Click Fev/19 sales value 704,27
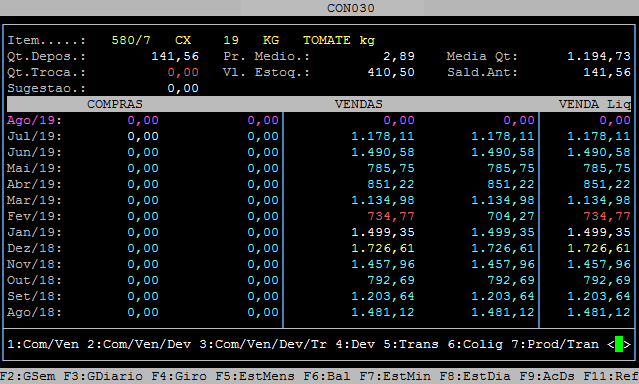Screen dimensions: 639x384 pyautogui.click(x=511, y=216)
